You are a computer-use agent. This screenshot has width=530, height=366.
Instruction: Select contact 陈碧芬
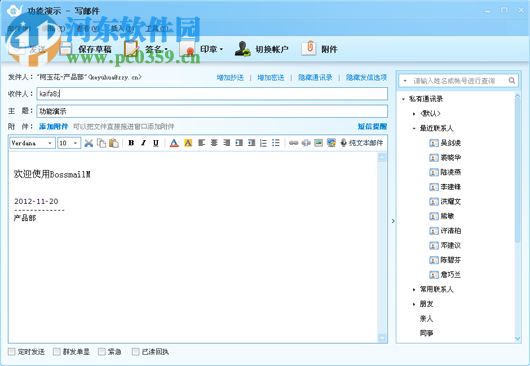(x=451, y=260)
